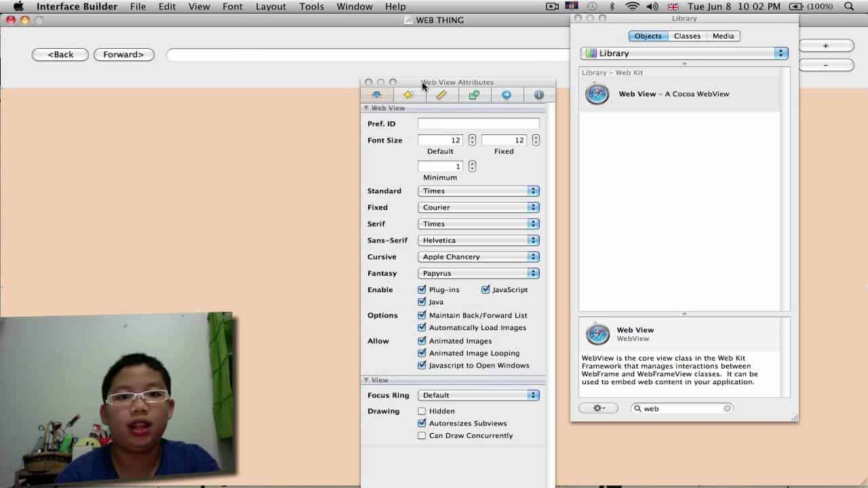The image size is (868, 488).
Task: Click the Web View compass icon in description pane
Action: [x=597, y=334]
